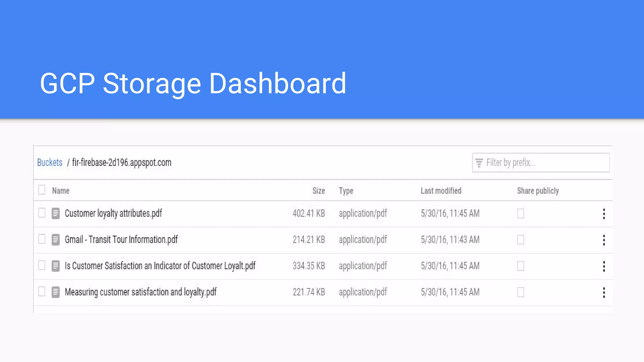The height and width of the screenshot is (362, 644).
Task: Open Gmail - Transit Tour Information.pdf file name
Action: [x=121, y=240]
